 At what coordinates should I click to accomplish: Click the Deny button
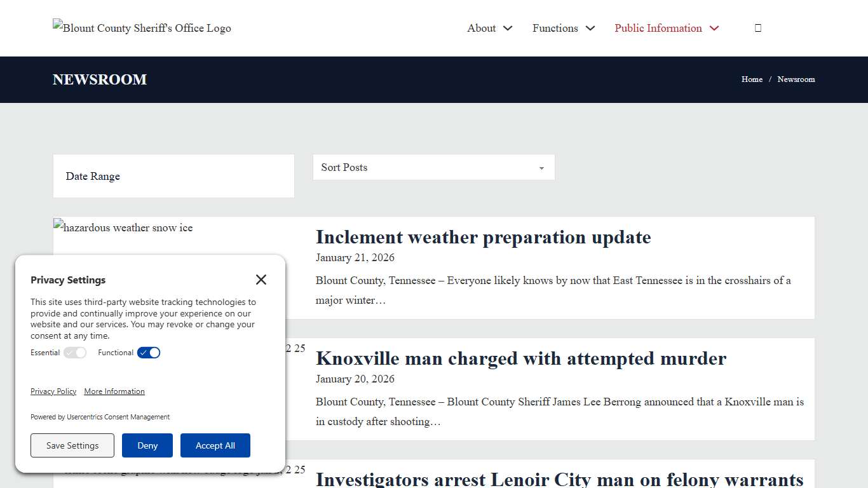pyautogui.click(x=147, y=445)
